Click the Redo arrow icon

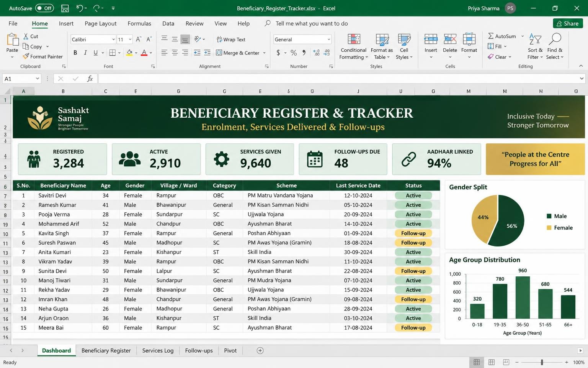coord(96,8)
